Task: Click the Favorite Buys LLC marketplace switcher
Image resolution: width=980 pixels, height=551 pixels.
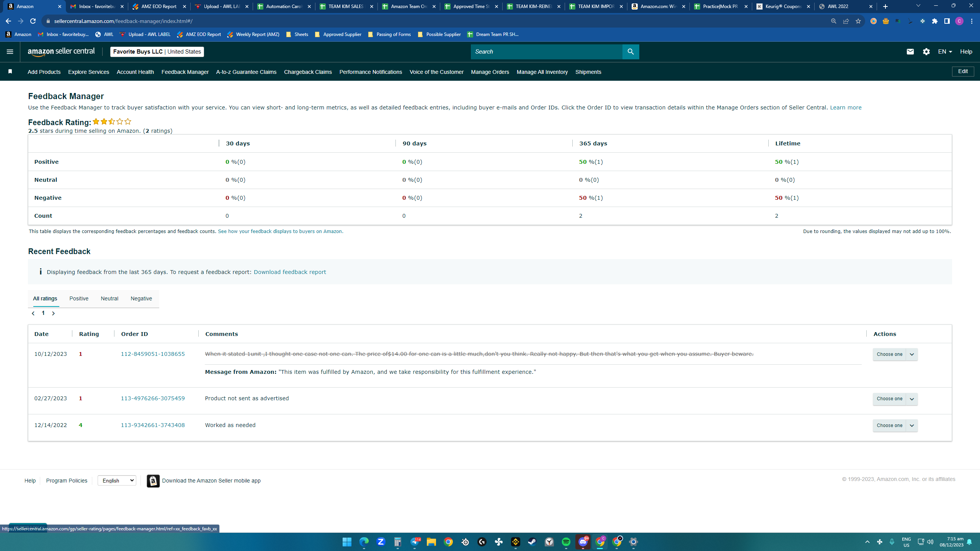Action: (157, 52)
